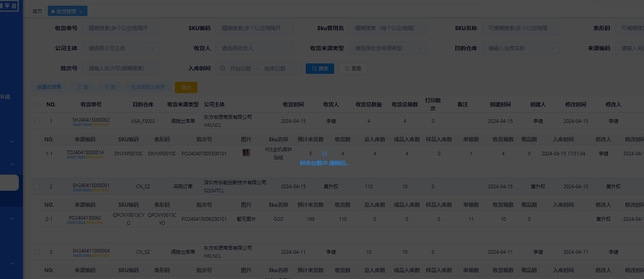
Task: Check the row 2 checkbox for SH240415000001
Action: click(x=37, y=186)
